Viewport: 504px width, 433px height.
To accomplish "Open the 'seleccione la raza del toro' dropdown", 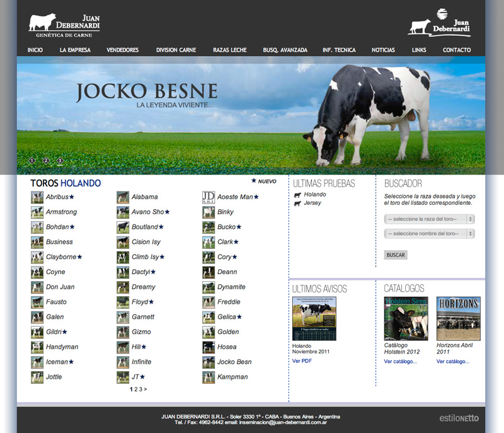I will (x=430, y=219).
